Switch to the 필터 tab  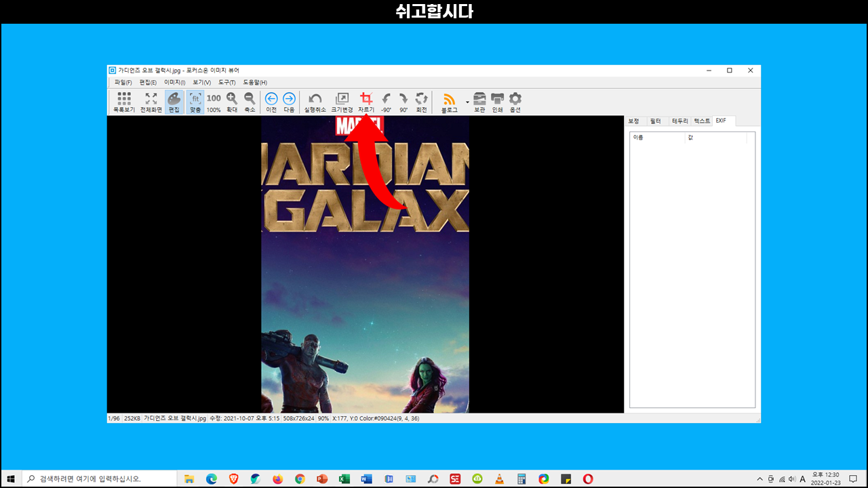655,121
